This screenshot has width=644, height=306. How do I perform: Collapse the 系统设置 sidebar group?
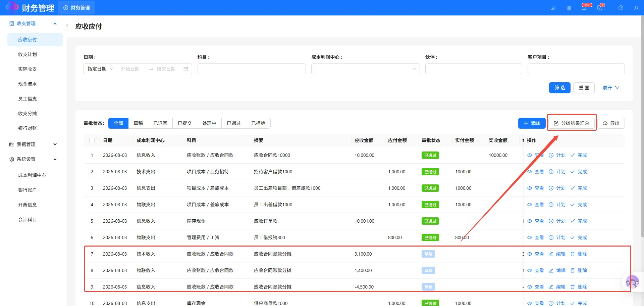[55, 159]
